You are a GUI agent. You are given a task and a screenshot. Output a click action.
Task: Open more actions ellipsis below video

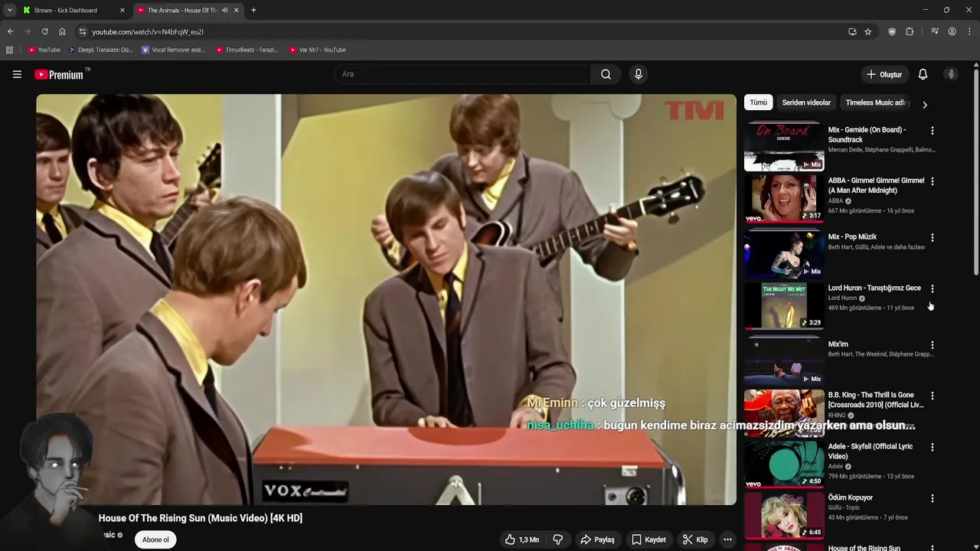click(728, 540)
